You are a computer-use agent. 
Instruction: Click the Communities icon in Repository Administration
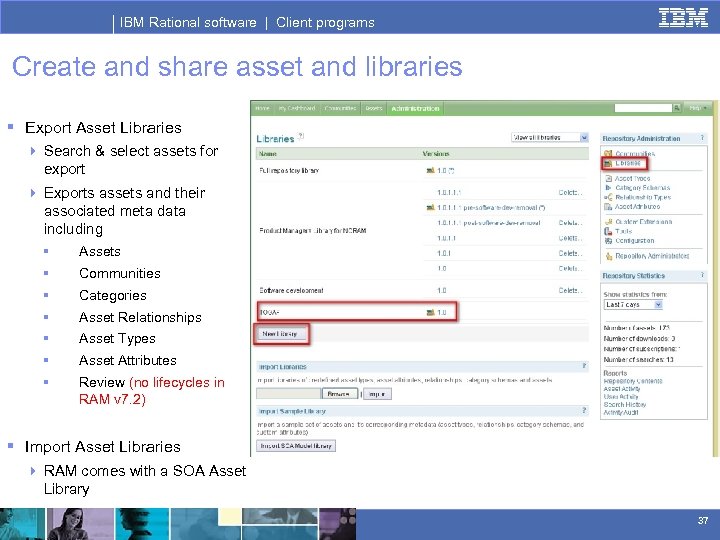tap(608, 153)
